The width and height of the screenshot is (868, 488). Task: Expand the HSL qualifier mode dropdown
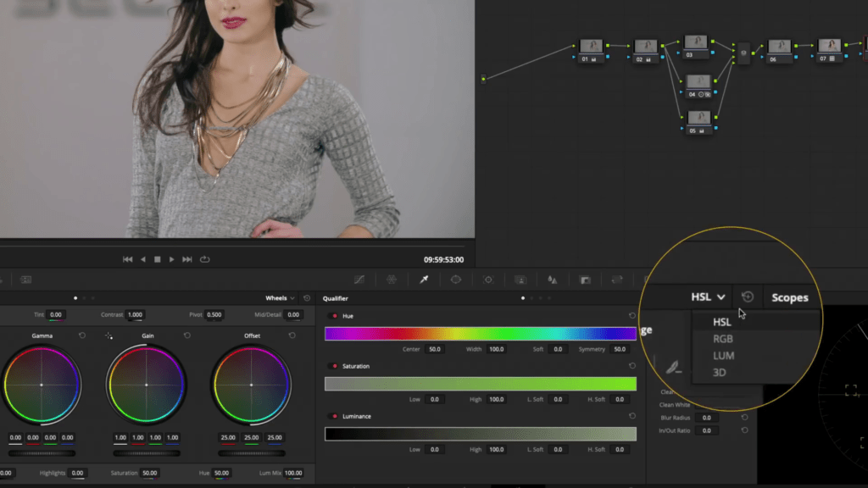pos(709,297)
